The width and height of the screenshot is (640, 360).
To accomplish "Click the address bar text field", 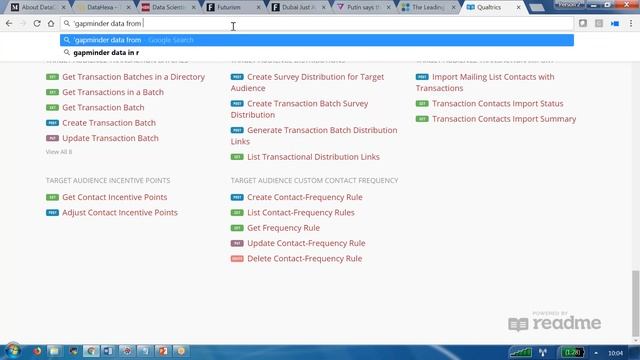I will click(317, 24).
